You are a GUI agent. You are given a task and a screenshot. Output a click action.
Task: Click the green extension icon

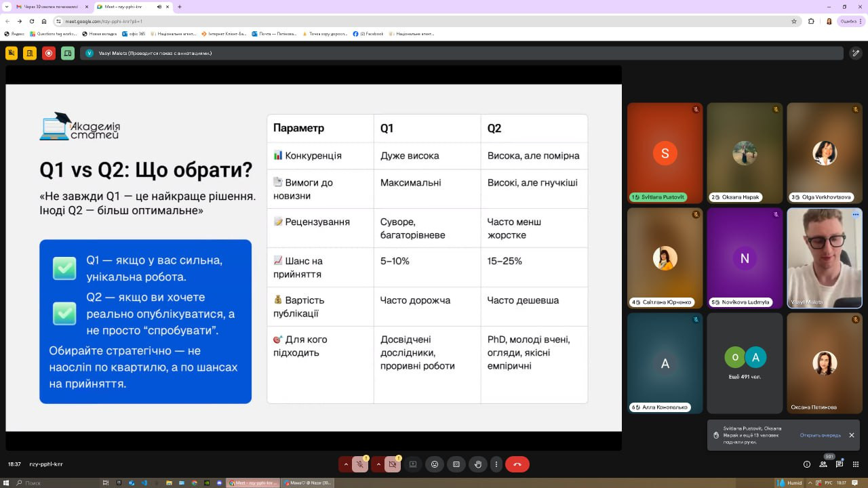click(68, 53)
